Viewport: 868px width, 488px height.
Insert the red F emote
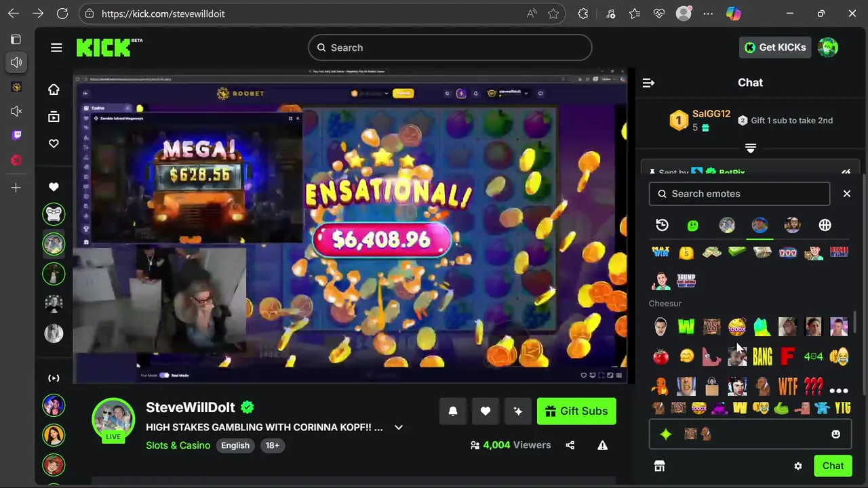pos(787,356)
